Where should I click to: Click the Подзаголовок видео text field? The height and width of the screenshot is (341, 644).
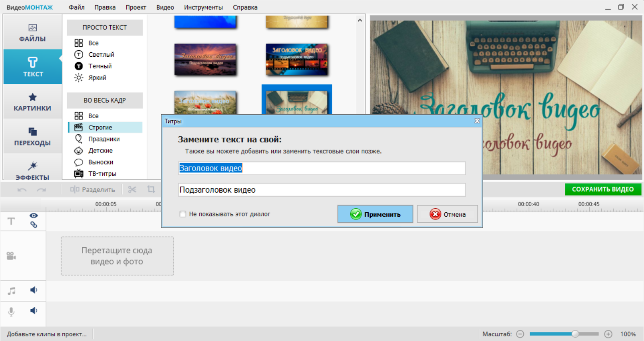[322, 190]
